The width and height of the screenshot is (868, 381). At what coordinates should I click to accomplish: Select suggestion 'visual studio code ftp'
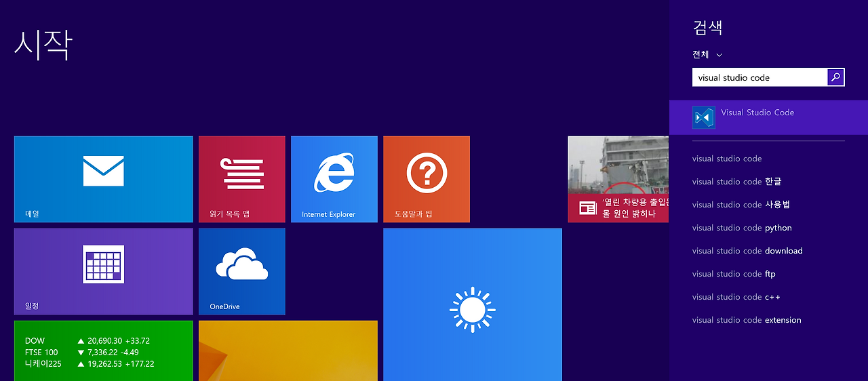point(734,274)
